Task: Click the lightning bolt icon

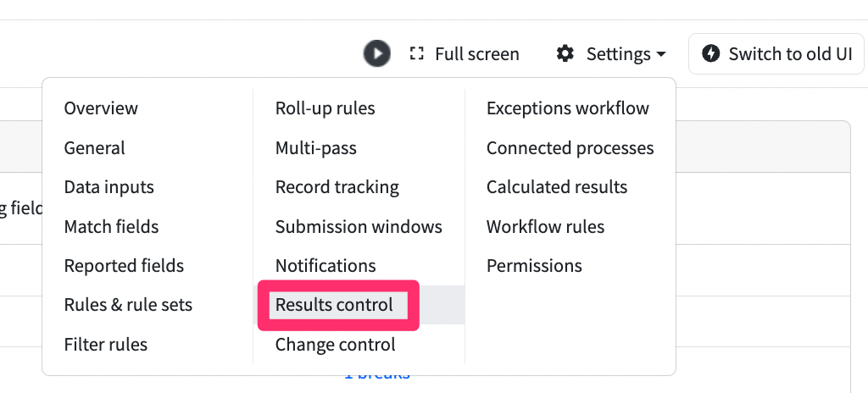Action: [711, 53]
